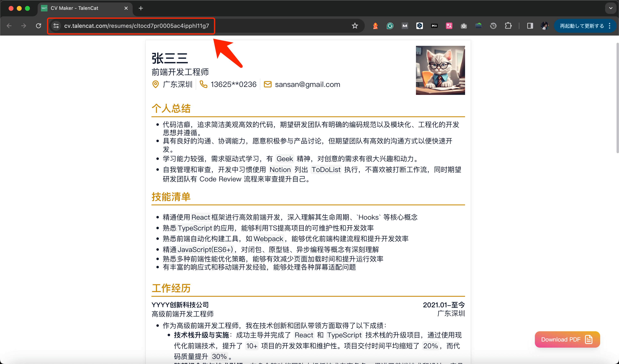This screenshot has width=619, height=364.
Task: Open the blue hexagon extension icon
Action: (x=420, y=26)
